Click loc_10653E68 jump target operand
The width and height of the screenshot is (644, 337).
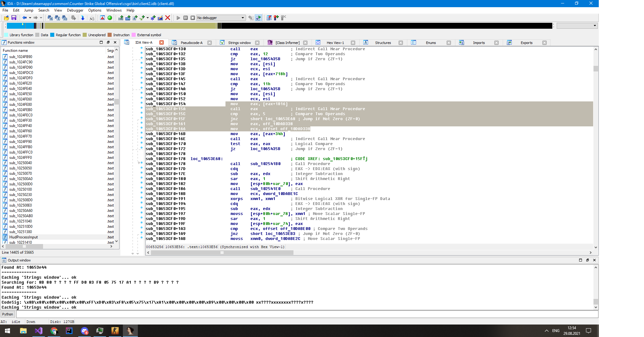coord(280,119)
